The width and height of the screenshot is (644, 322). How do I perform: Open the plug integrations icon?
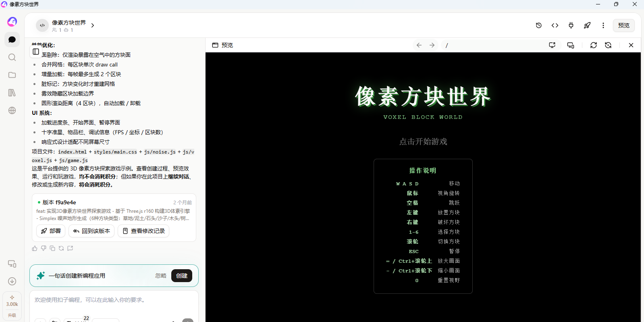(571, 25)
